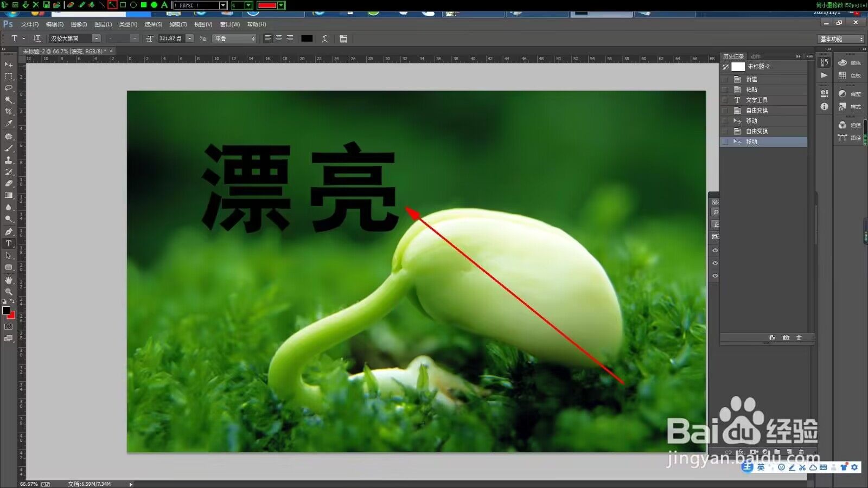Select the Hand tool

(x=9, y=280)
